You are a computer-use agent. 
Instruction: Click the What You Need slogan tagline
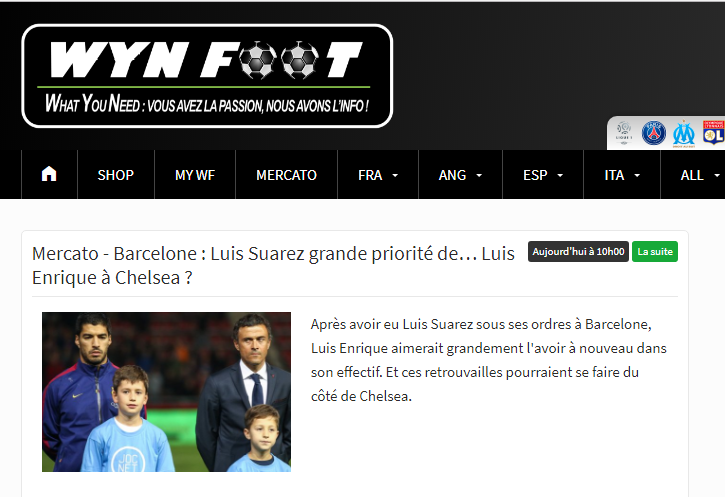207,104
